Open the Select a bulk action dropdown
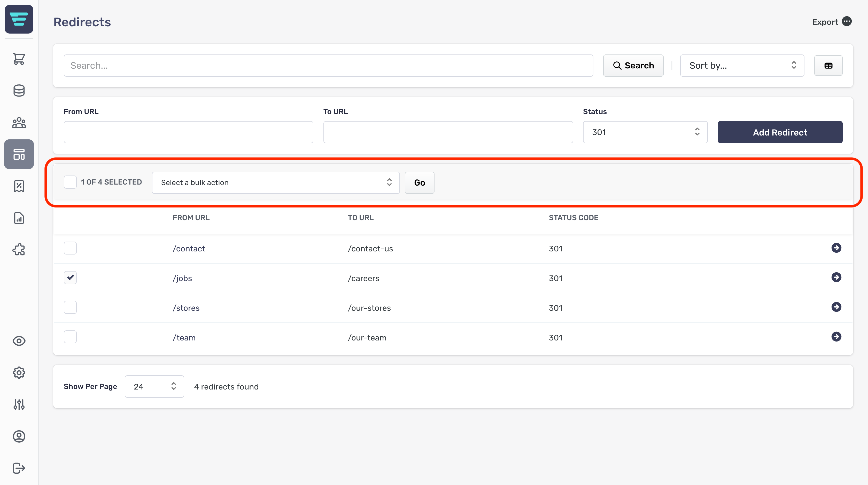This screenshot has width=868, height=485. pyautogui.click(x=276, y=182)
